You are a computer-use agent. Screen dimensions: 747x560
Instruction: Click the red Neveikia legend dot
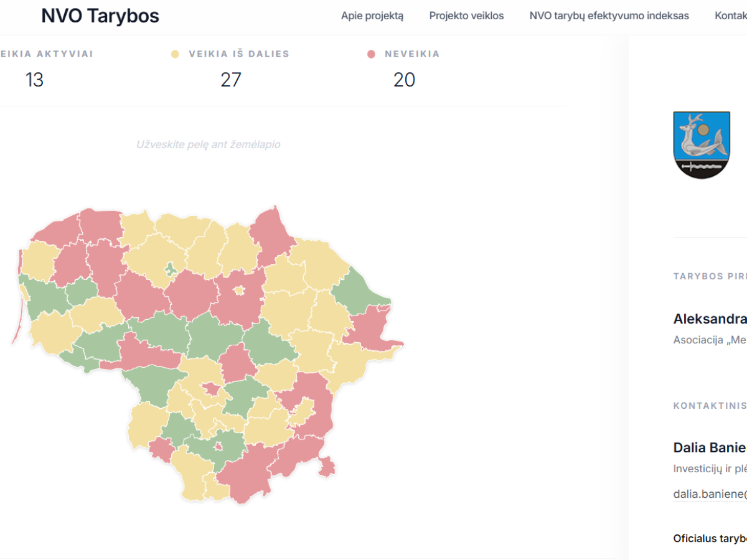click(372, 54)
